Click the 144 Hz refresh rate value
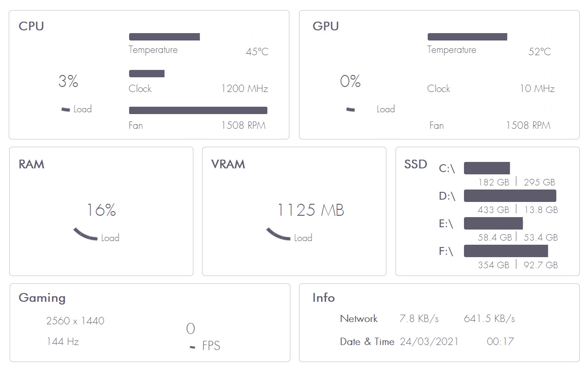The image size is (588, 368). (62, 342)
